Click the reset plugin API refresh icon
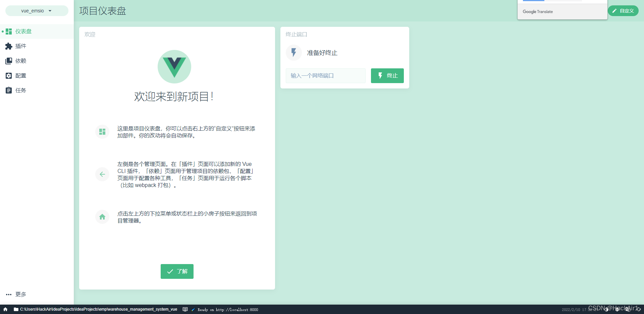Image resolution: width=644 pixels, height=314 pixels. 639,309
